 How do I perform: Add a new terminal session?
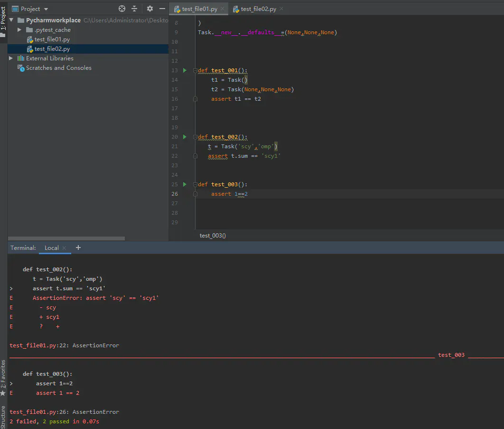point(78,248)
